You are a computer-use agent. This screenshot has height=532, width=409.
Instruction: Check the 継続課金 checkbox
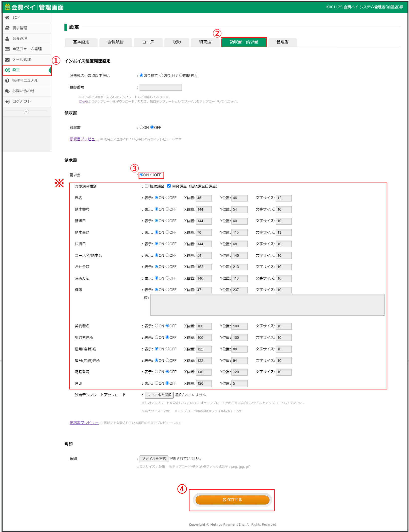click(147, 186)
